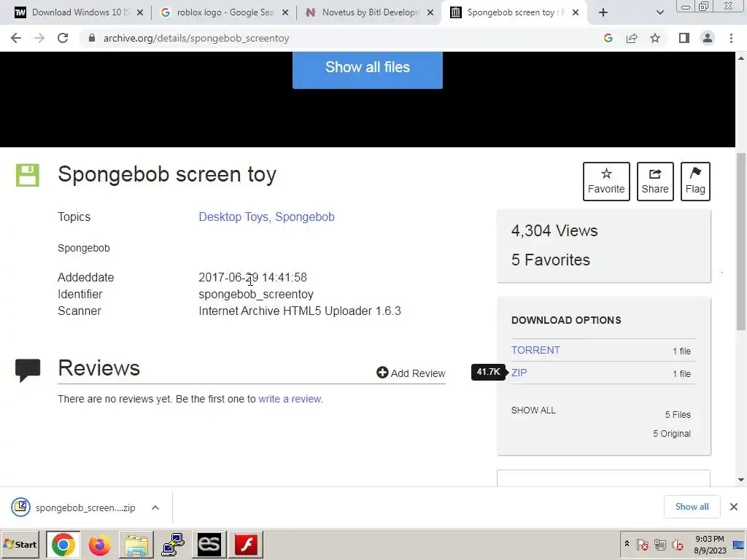This screenshot has width=747, height=560.
Task: Click the 5 Original files link
Action: (671, 433)
